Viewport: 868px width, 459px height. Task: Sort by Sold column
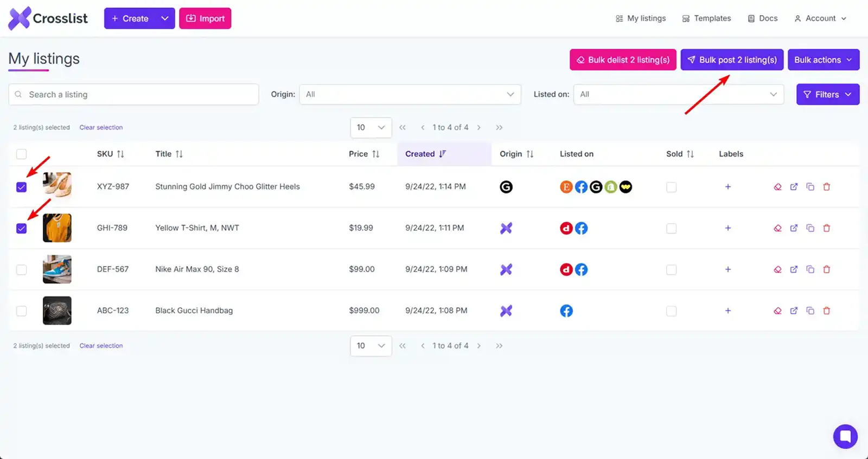point(680,154)
